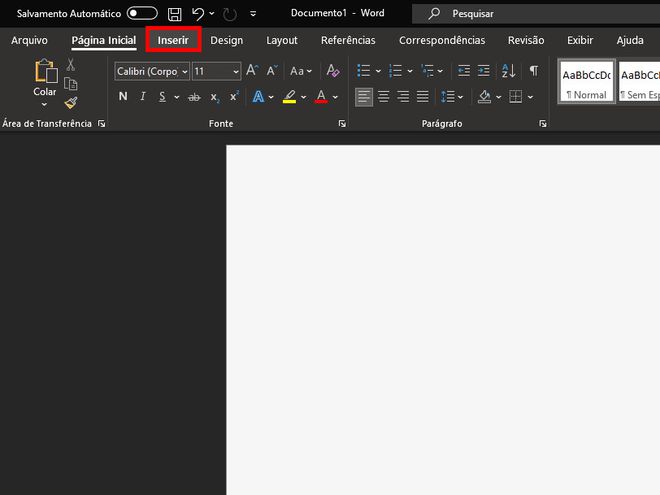660x495 pixels.
Task: Toggle subscript formatting
Action: tap(215, 97)
